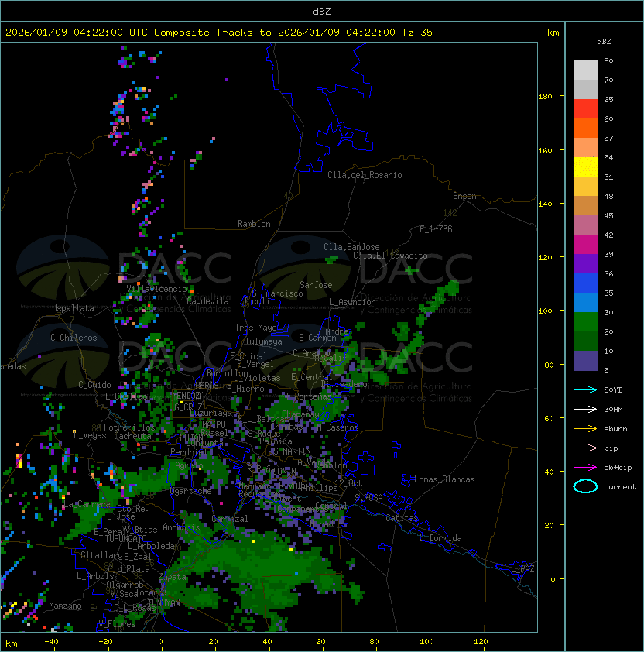The height and width of the screenshot is (652, 644).
Task: Click the Potrerillos label
Action: click(x=129, y=427)
